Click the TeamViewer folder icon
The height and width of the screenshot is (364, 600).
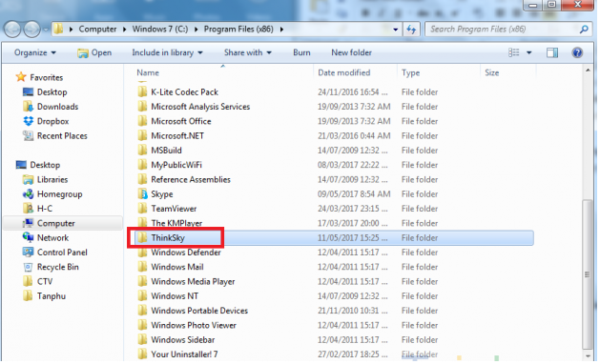coord(142,209)
